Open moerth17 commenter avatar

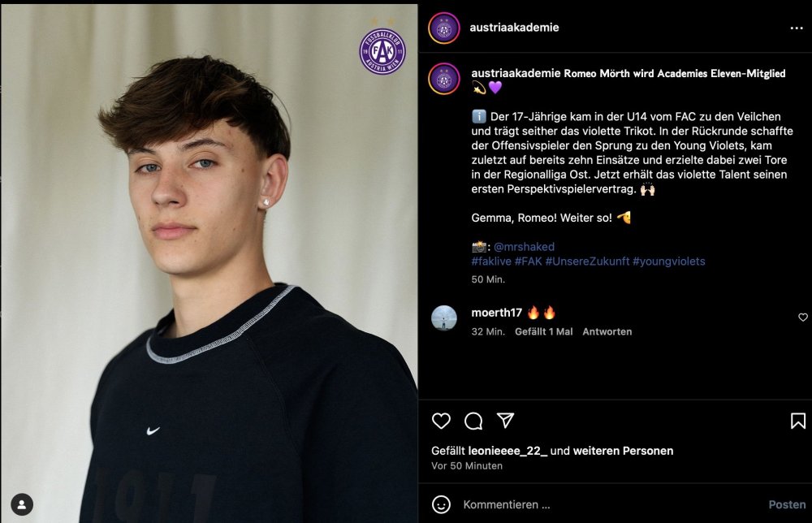coord(444,318)
